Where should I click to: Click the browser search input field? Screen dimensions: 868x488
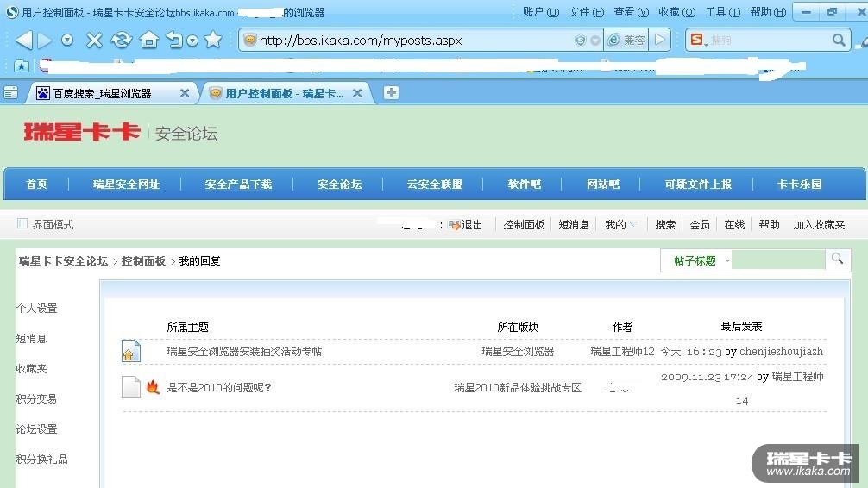point(770,41)
